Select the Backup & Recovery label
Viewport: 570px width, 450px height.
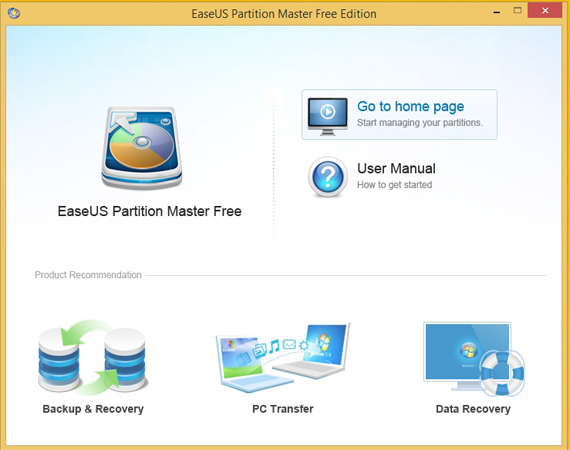[93, 409]
